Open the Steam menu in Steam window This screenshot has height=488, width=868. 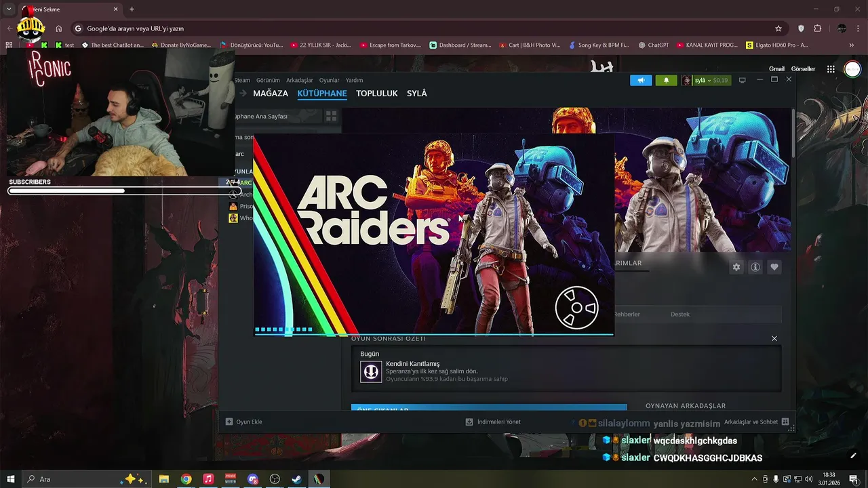click(x=242, y=80)
